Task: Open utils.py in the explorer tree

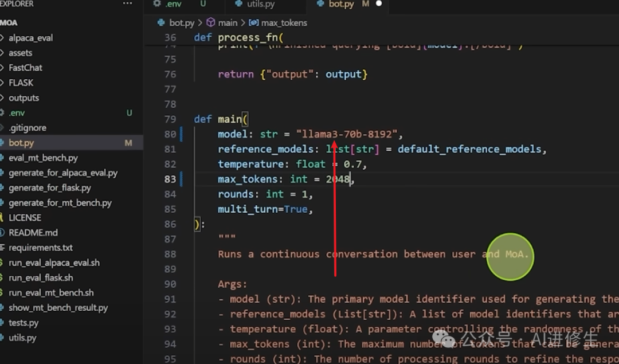Action: (x=22, y=338)
